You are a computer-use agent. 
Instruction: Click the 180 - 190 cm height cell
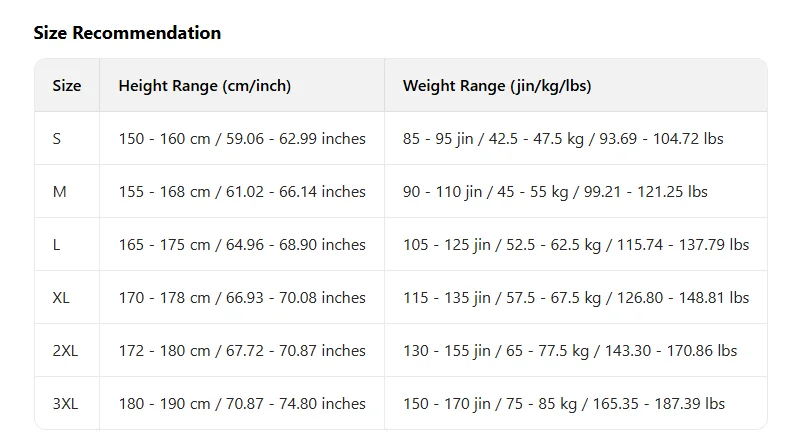242,403
